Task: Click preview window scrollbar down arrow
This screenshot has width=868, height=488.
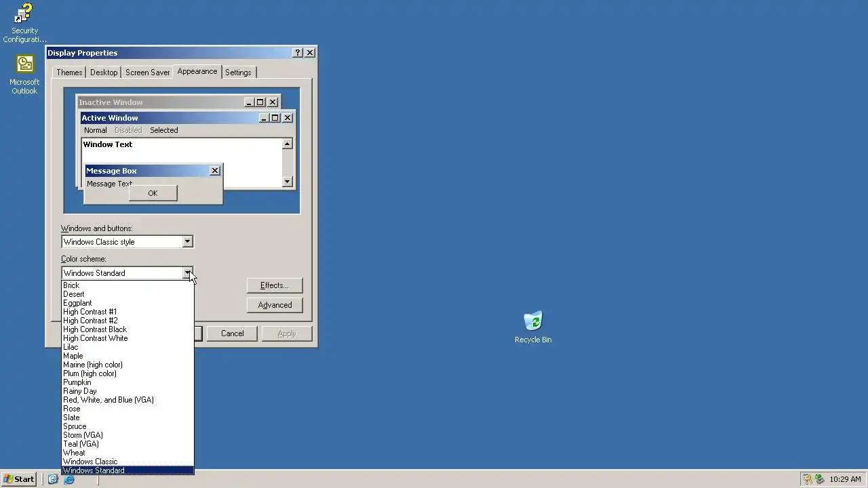Action: (288, 181)
